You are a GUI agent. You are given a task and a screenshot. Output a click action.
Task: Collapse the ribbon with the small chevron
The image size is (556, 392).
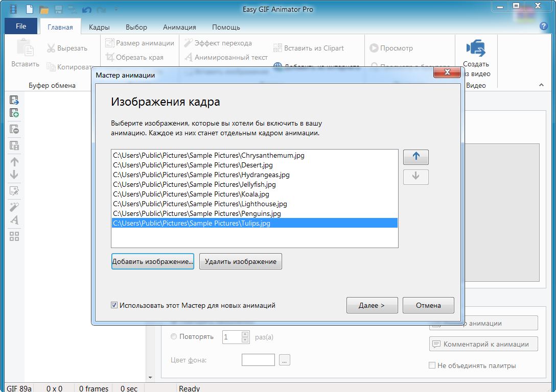click(541, 85)
